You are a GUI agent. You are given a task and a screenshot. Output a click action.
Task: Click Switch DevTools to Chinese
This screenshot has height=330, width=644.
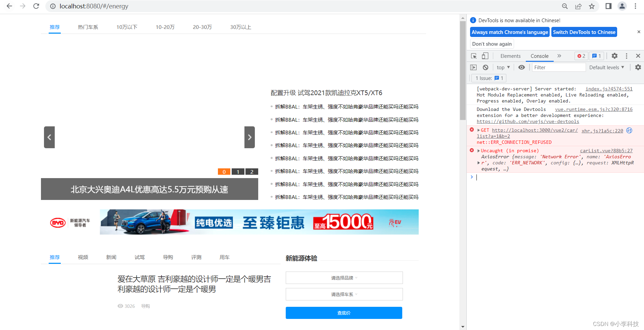[x=584, y=32]
